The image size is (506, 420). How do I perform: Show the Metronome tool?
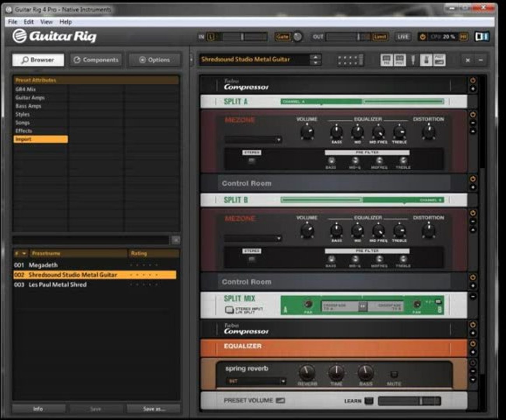[x=426, y=60]
